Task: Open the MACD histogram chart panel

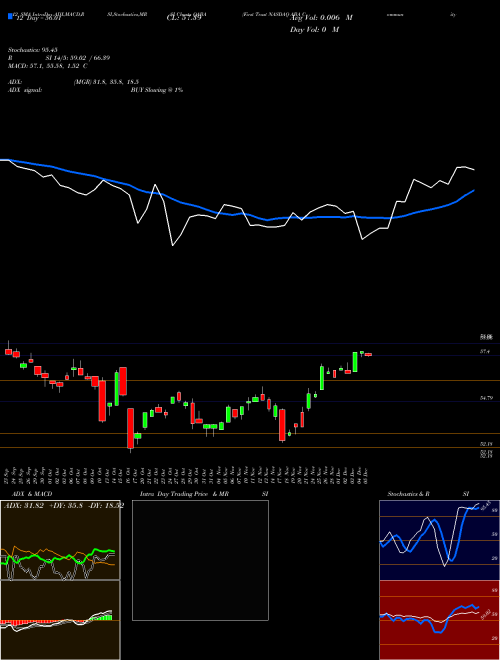Action: click(60, 620)
